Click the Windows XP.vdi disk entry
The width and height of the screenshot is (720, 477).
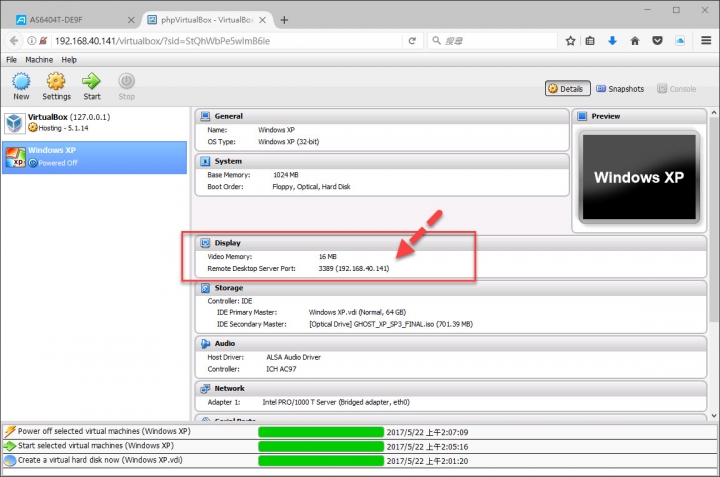coord(357,312)
